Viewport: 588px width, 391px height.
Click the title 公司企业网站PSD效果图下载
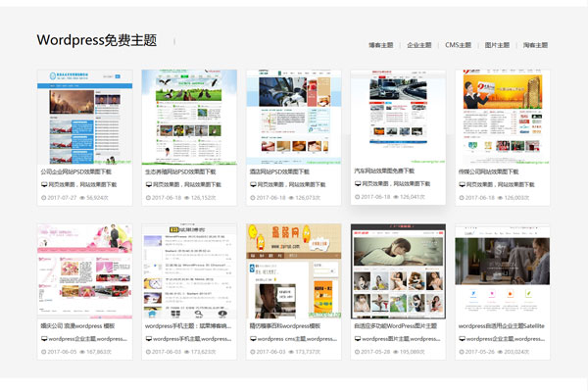[x=76, y=171]
